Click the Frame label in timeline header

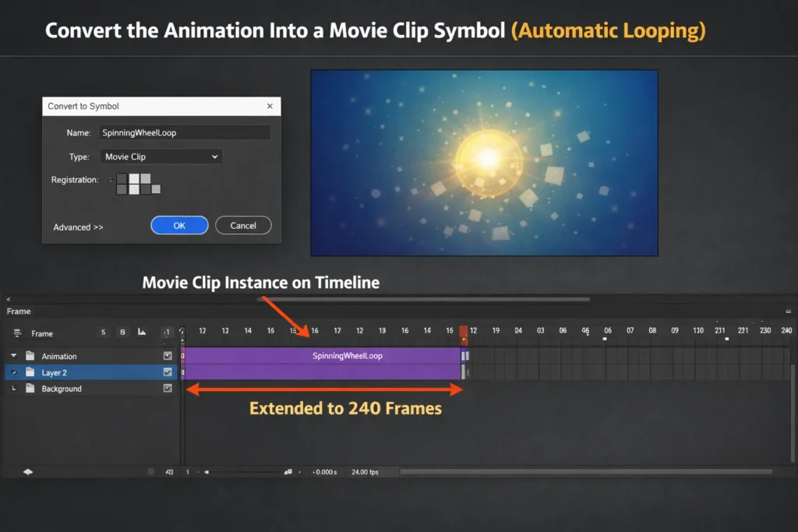point(42,333)
